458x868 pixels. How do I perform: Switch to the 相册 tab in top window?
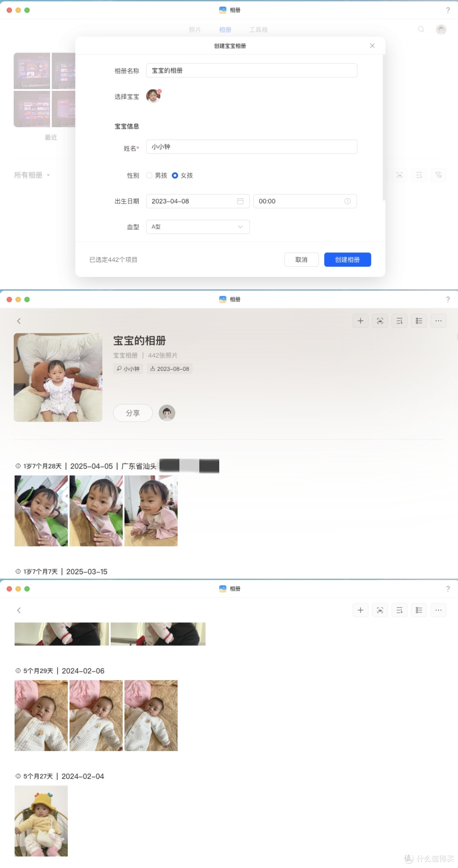[x=225, y=30]
